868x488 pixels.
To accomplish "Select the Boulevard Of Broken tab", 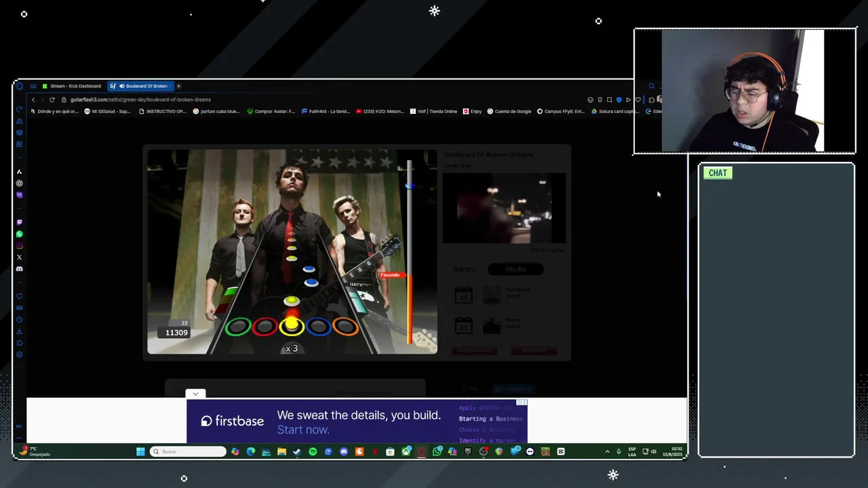I will [142, 86].
